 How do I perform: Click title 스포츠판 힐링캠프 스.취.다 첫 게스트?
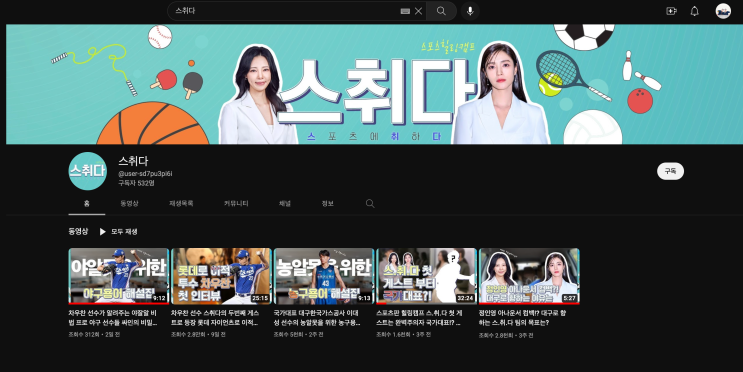pos(419,318)
